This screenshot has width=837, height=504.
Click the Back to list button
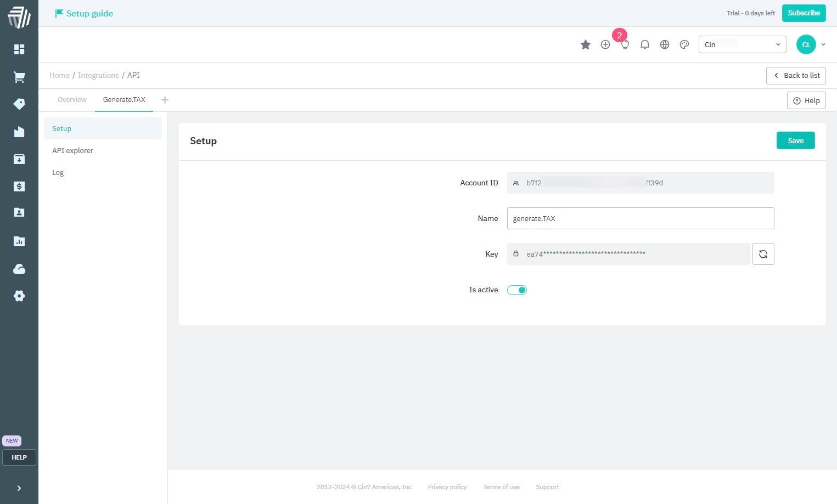pos(796,76)
